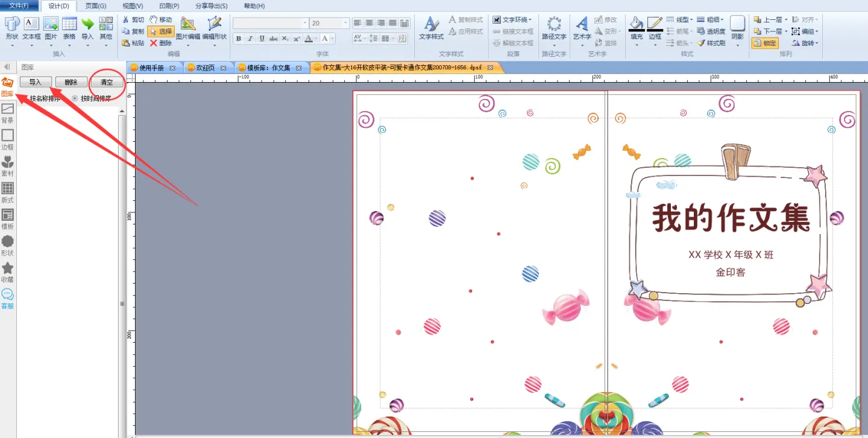The width and height of the screenshot is (868, 438).
Task: Collapse the left gallery panel with arrow
Action: (x=7, y=67)
